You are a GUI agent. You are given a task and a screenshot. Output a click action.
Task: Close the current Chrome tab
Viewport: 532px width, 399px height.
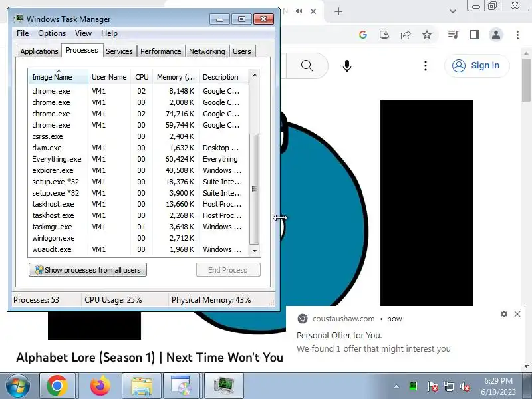(313, 11)
